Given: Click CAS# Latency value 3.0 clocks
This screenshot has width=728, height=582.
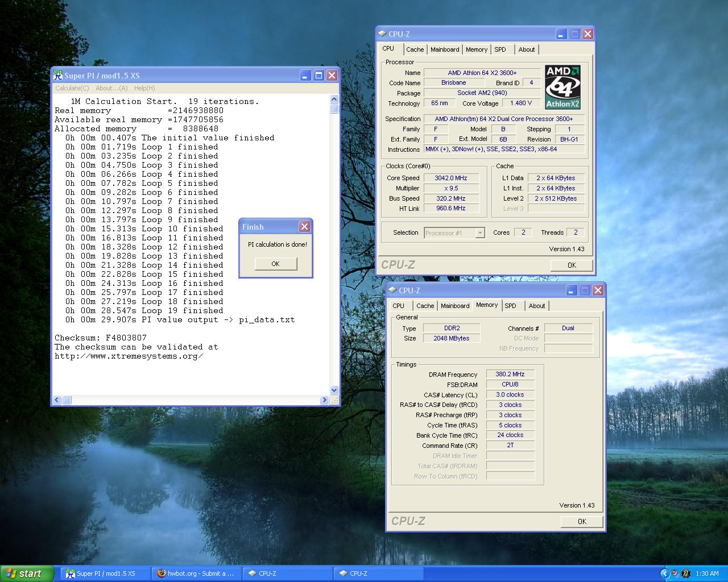Looking at the screenshot, I should (x=510, y=394).
